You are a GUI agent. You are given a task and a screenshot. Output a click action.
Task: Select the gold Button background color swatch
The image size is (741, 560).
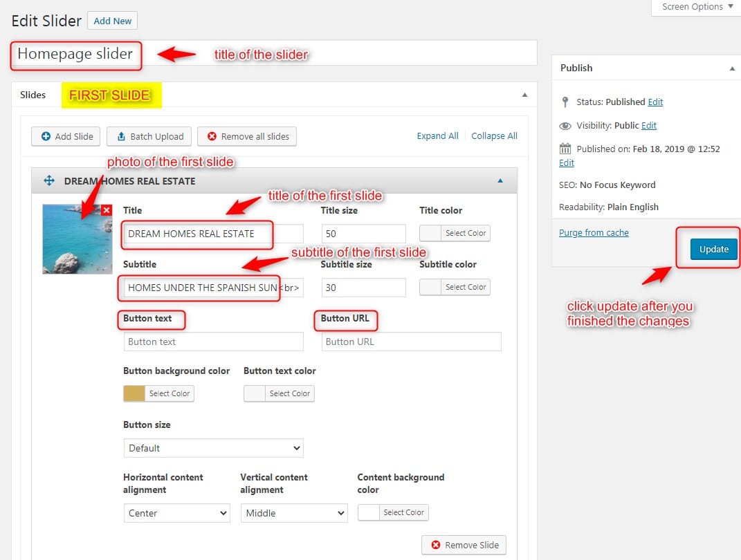pos(134,393)
